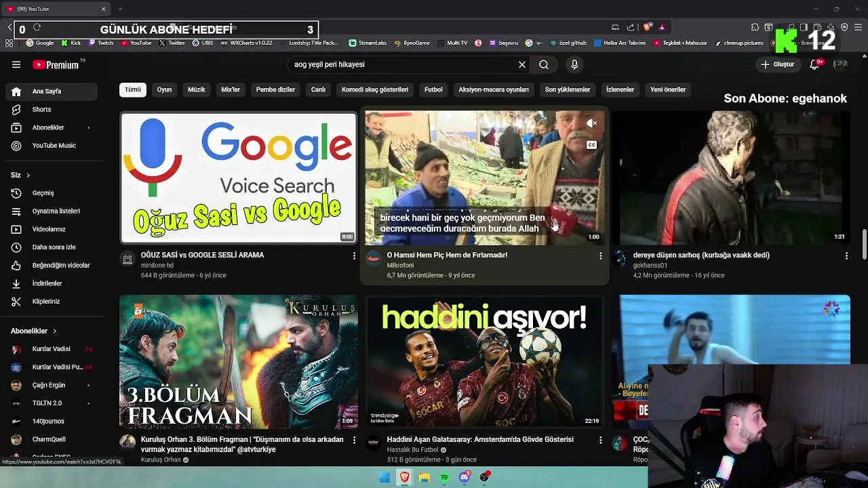Open the Kick bookmark
This screenshot has width=868, height=488.
pyautogui.click(x=71, y=43)
